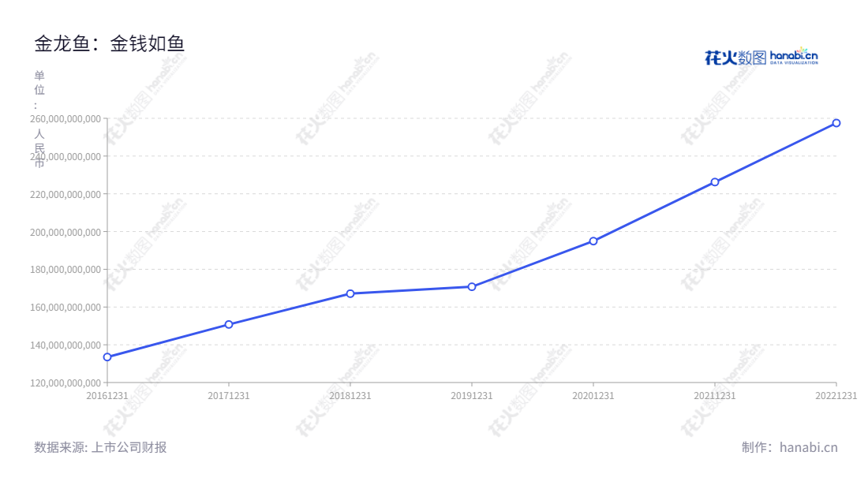Screen dimensions: 868x489
Task: Click the 花火数图 hanabi.cn logo
Action: (x=761, y=56)
